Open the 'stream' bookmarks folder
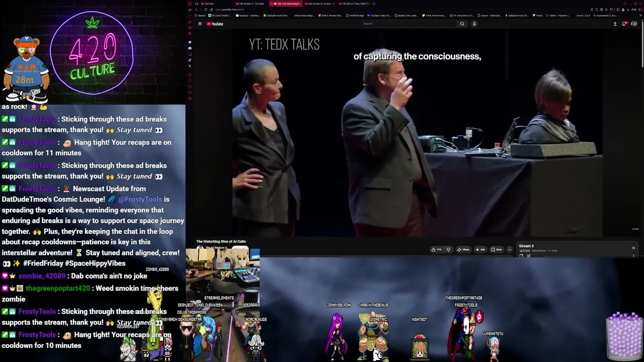This screenshot has height=362, width=644. click(199, 16)
